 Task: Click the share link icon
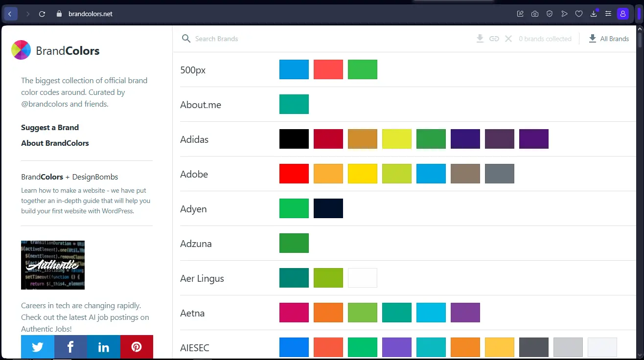pyautogui.click(x=494, y=39)
